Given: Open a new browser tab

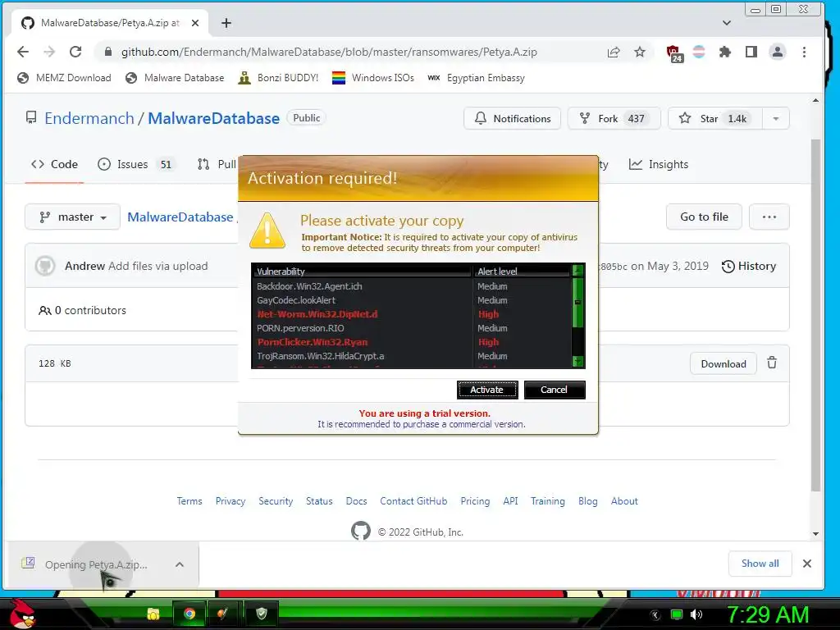Looking at the screenshot, I should pyautogui.click(x=226, y=23).
